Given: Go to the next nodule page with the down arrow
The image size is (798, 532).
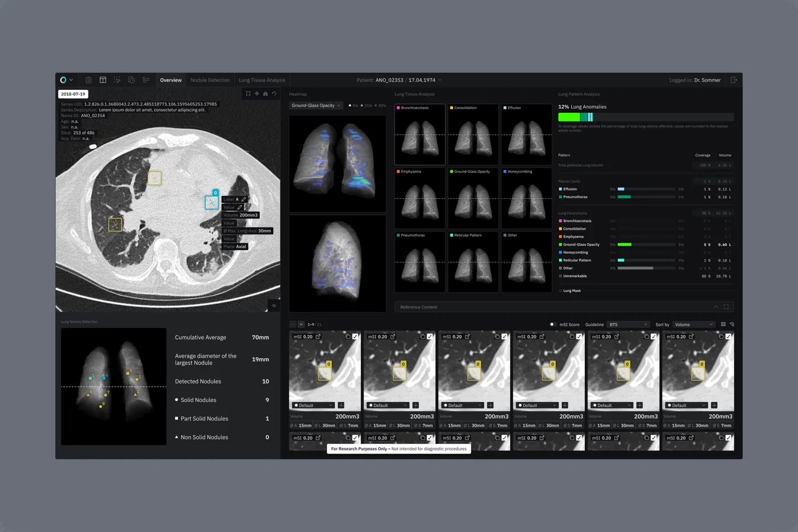Looking at the screenshot, I should pos(301,324).
